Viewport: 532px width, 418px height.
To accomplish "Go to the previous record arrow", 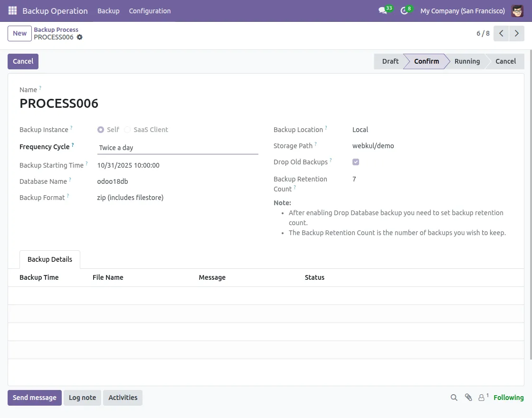I will [501, 33].
